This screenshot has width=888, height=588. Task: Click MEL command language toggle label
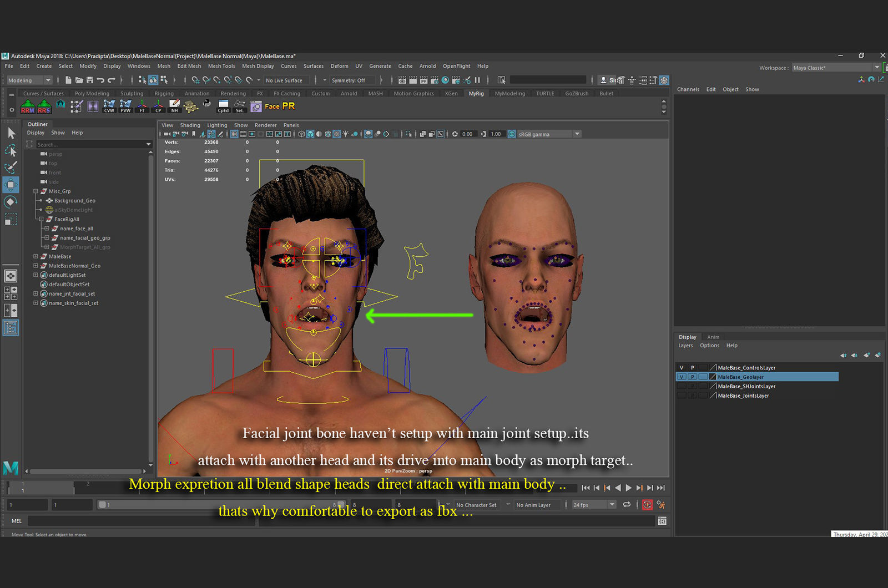click(17, 521)
